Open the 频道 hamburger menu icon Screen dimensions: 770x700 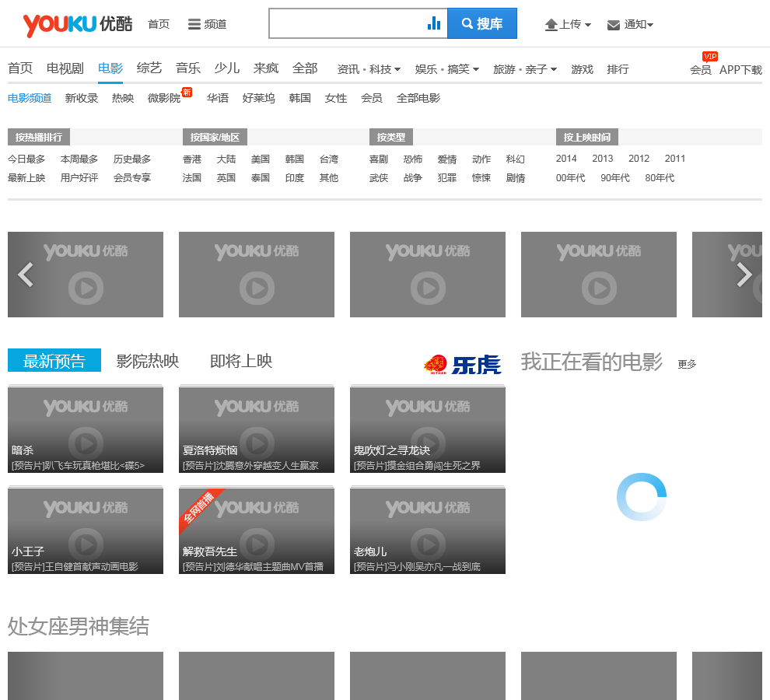click(x=194, y=24)
